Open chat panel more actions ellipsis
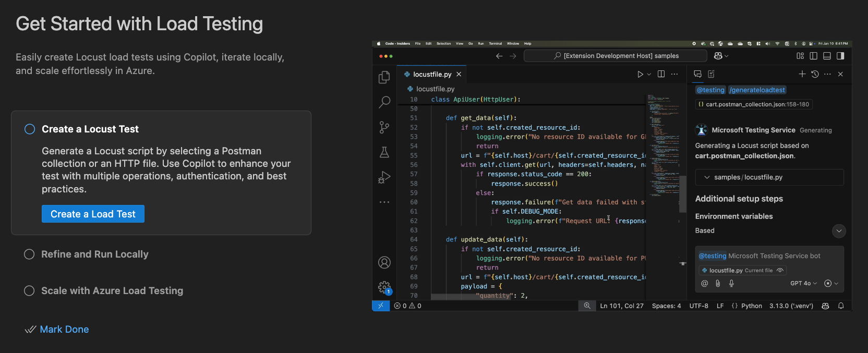The image size is (868, 353). click(x=828, y=74)
